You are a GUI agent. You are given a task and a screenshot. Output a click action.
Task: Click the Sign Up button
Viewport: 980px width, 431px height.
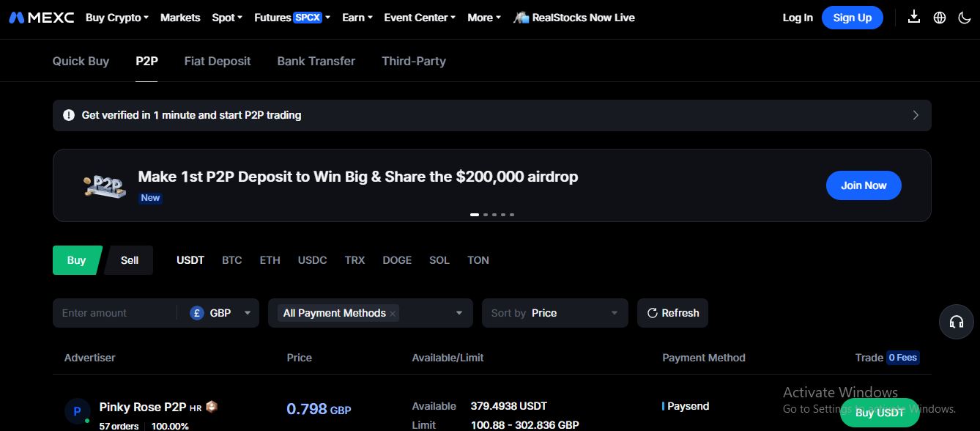click(853, 18)
